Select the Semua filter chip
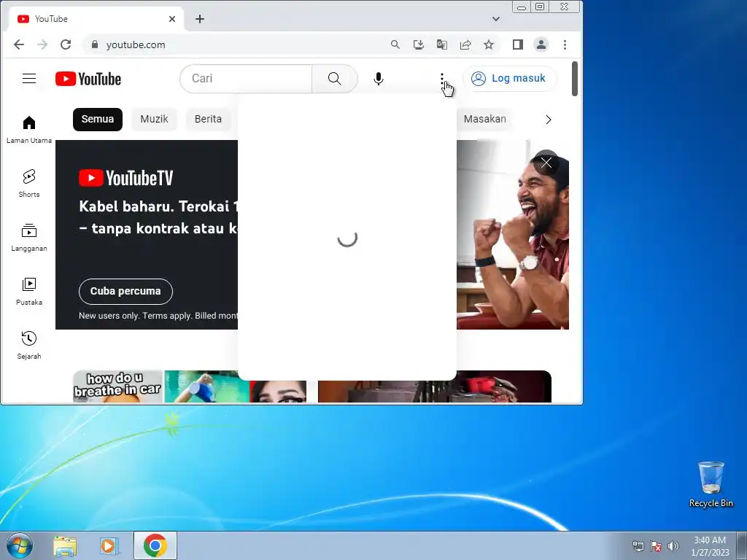Screen dimensions: 747x560 tap(98, 119)
